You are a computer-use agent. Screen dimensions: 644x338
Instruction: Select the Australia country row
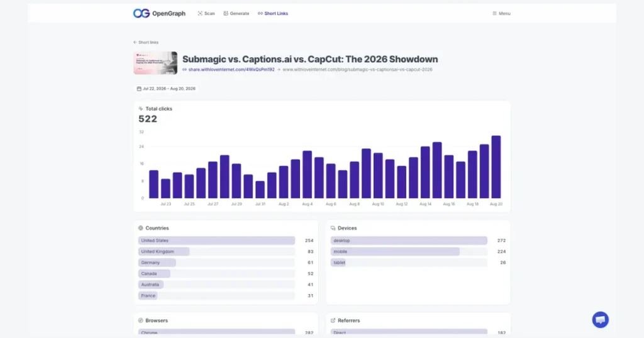[226, 285]
